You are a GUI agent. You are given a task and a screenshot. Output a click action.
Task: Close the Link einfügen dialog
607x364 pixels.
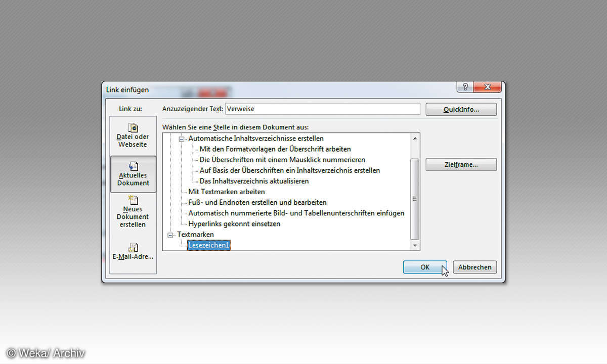pyautogui.click(x=487, y=87)
